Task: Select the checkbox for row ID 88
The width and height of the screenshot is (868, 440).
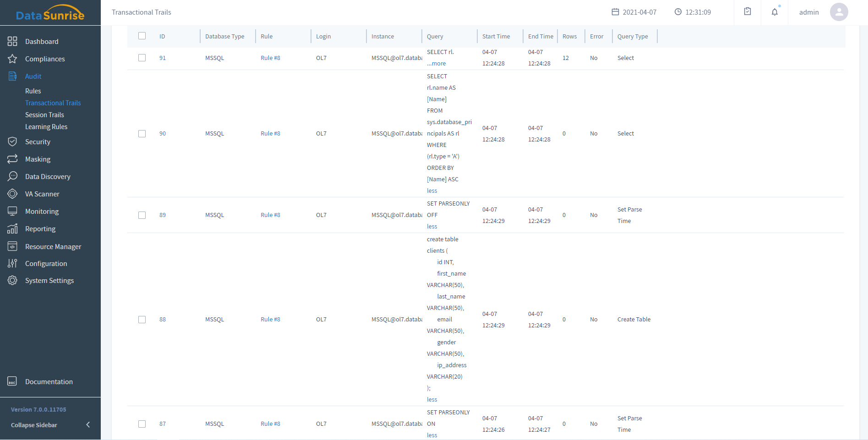Action: [142, 320]
